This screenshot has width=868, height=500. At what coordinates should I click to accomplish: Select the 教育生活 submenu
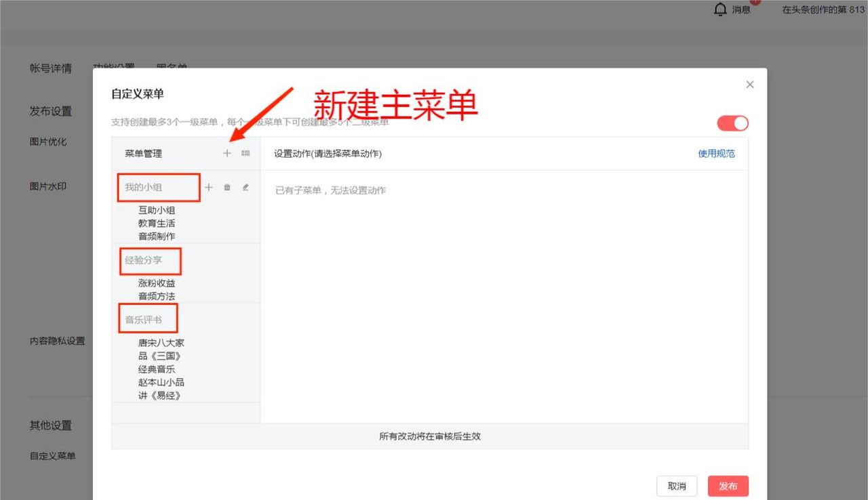pos(157,223)
